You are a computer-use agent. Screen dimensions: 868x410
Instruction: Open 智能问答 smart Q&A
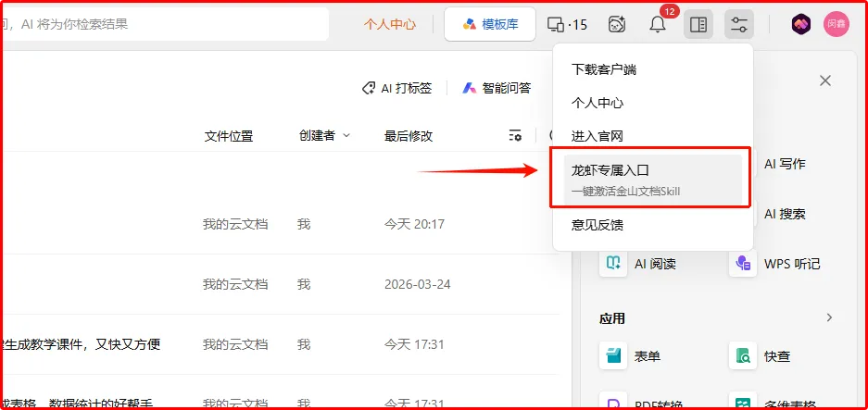click(497, 88)
